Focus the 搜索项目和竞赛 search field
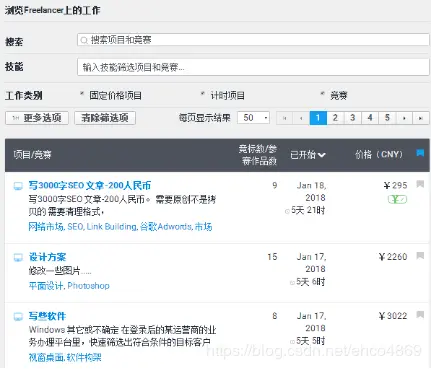Screen dimensions: 431x369 click(253, 40)
